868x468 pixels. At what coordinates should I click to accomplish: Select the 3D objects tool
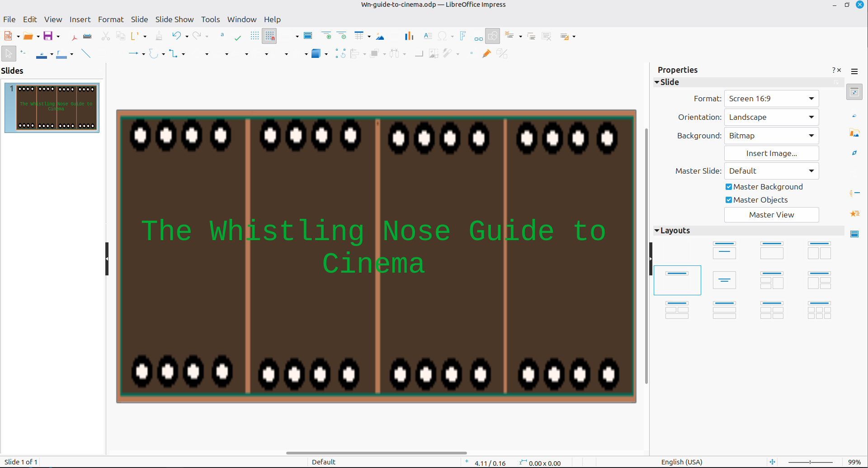pos(316,54)
